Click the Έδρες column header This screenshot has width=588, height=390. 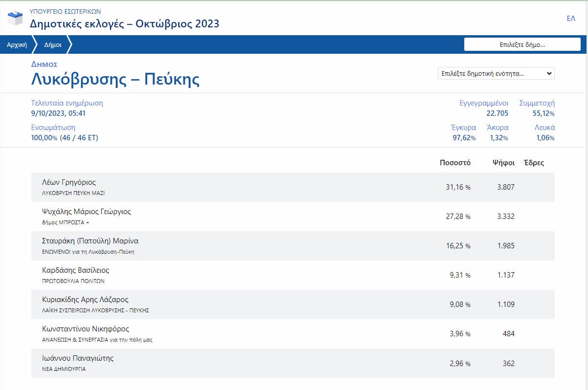tap(534, 163)
